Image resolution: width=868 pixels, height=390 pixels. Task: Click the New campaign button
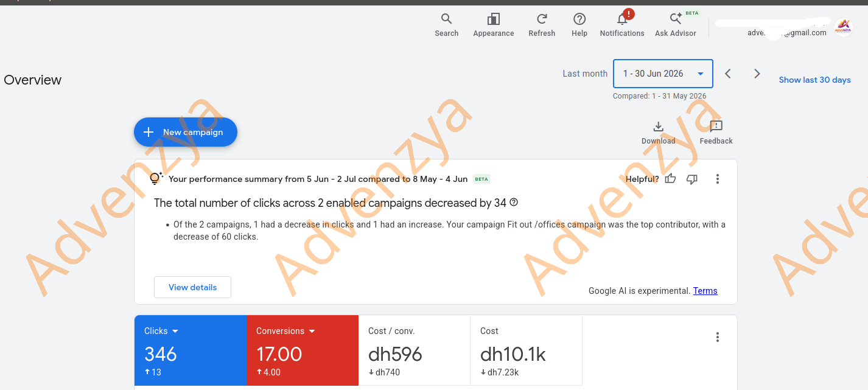(x=186, y=132)
